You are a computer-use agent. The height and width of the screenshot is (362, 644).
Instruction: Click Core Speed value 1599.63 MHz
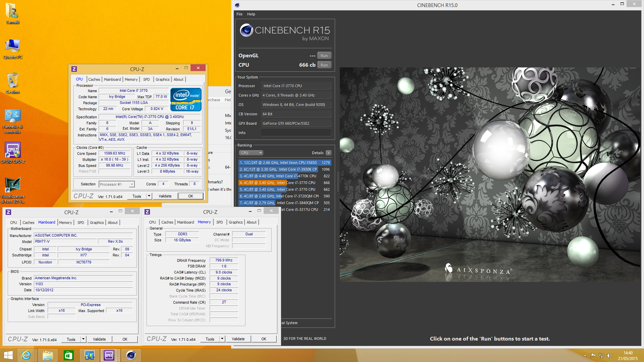(114, 153)
